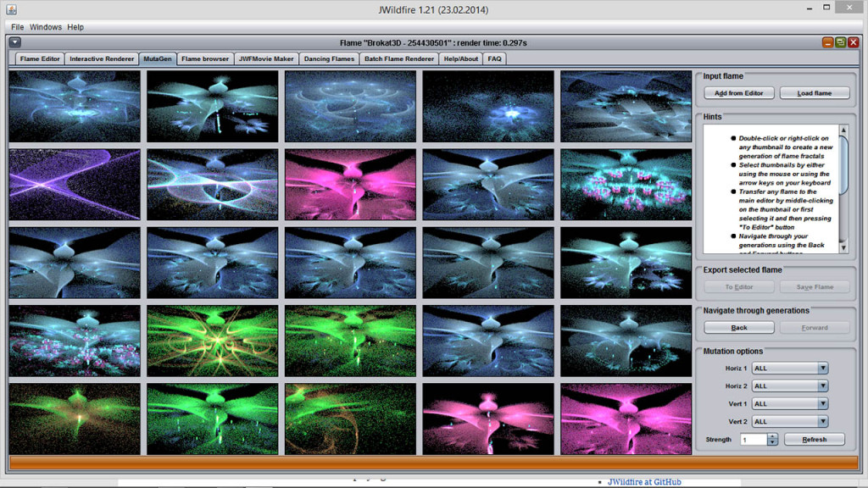Image resolution: width=868 pixels, height=488 pixels.
Task: Open the internal frame dropdown arrow menu
Action: (x=15, y=42)
